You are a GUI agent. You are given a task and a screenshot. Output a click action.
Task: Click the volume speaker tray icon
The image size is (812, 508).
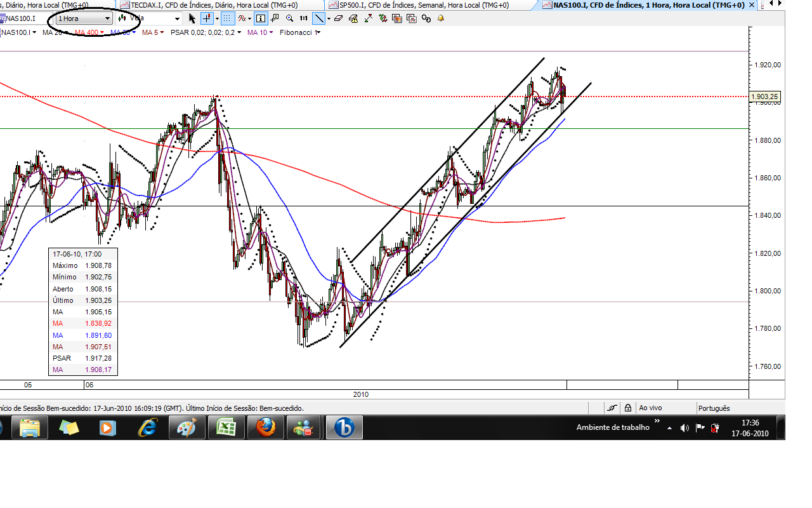click(684, 428)
